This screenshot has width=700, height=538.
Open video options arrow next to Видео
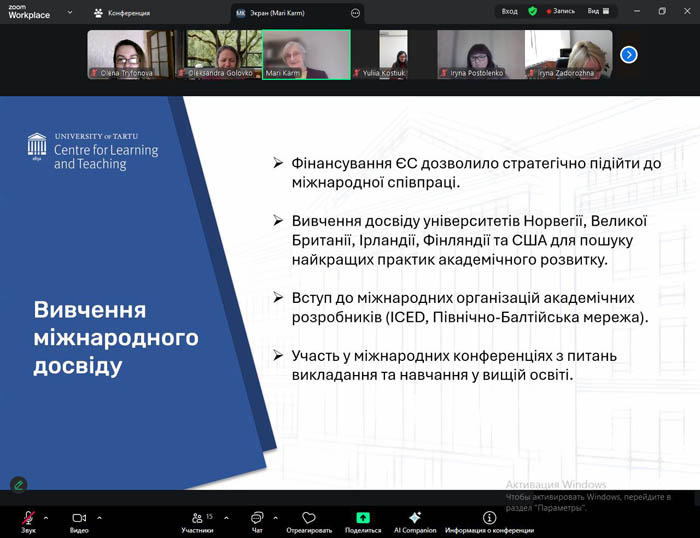point(99,518)
